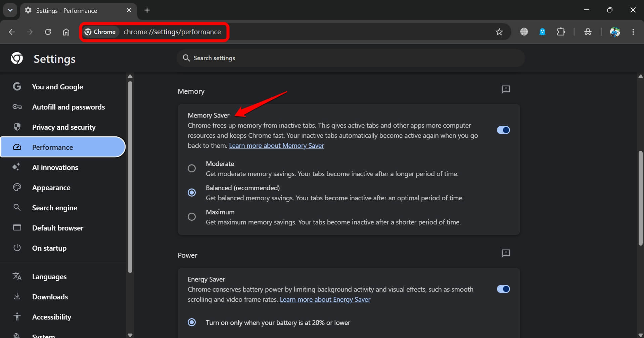Open the tab search dropdown arrow
644x338 pixels.
pyautogui.click(x=10, y=10)
